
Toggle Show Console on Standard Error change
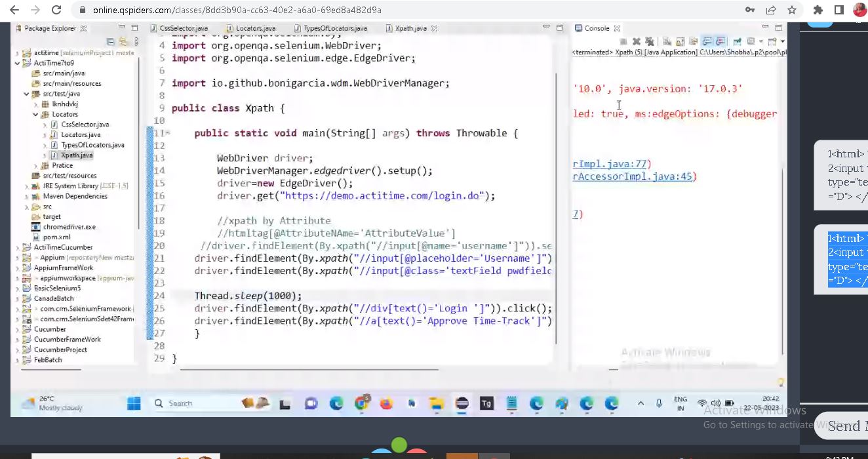(x=719, y=41)
